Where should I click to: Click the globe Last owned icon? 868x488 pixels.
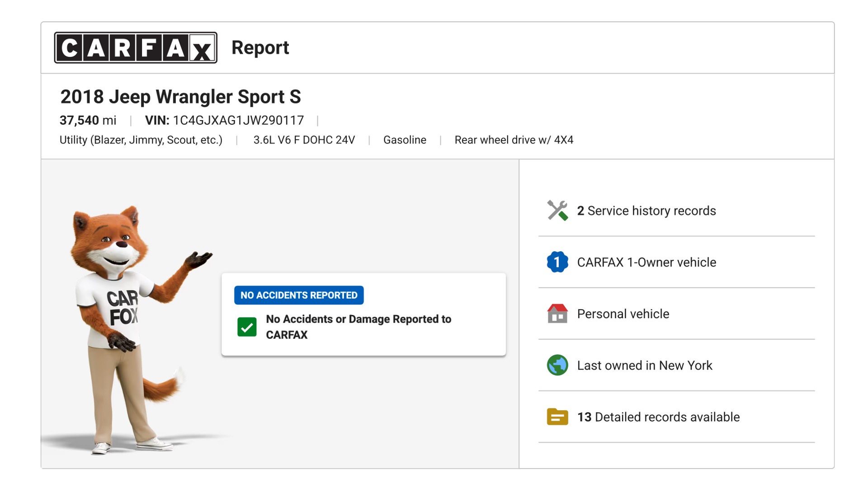(557, 365)
